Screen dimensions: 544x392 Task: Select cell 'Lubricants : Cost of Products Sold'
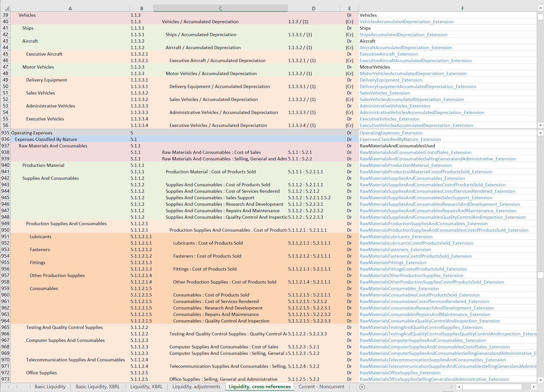tap(220, 243)
